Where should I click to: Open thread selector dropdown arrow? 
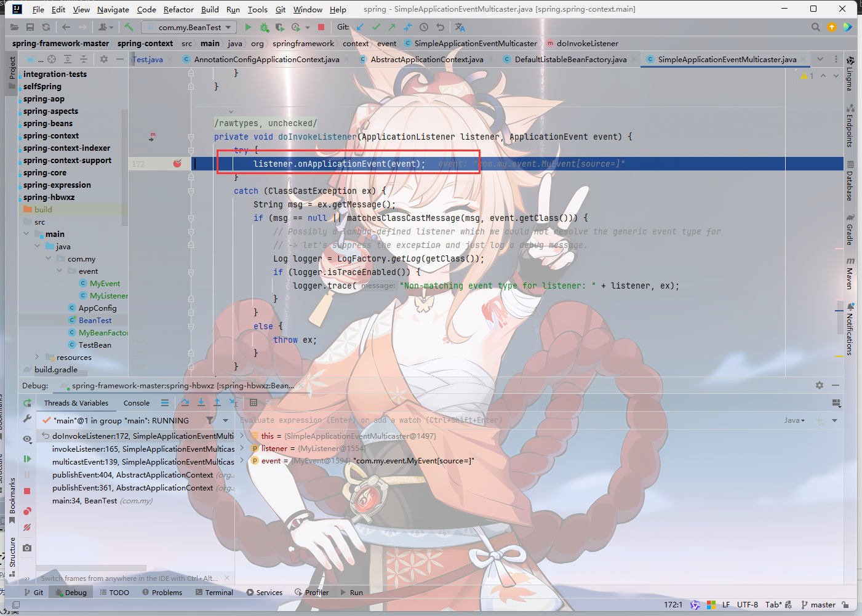[x=226, y=420]
